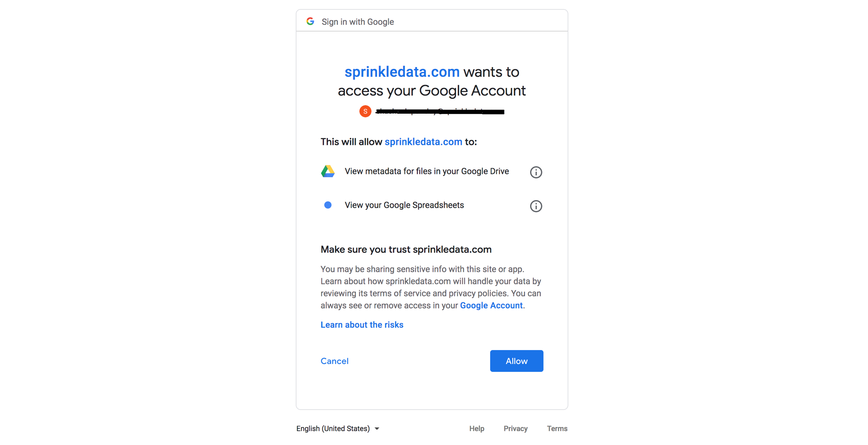
Task: Open info for Google Spreadsheets permission
Action: pyautogui.click(x=536, y=206)
